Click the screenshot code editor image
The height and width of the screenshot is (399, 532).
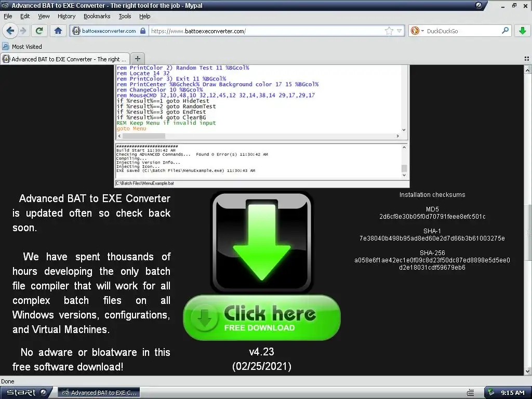point(262,126)
